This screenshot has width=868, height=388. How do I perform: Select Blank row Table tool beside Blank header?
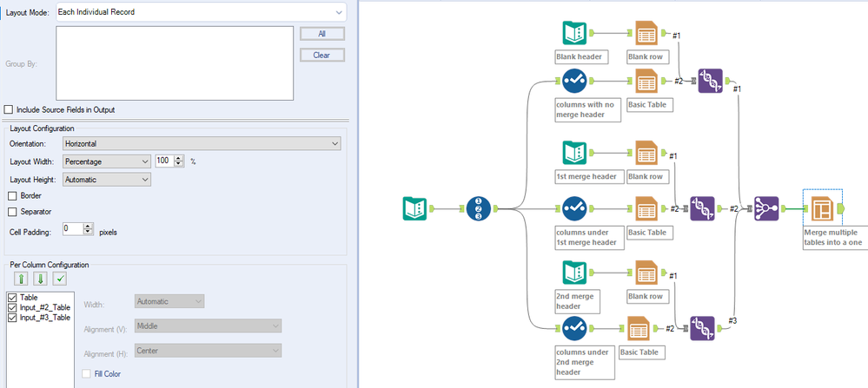pyautogui.click(x=646, y=33)
